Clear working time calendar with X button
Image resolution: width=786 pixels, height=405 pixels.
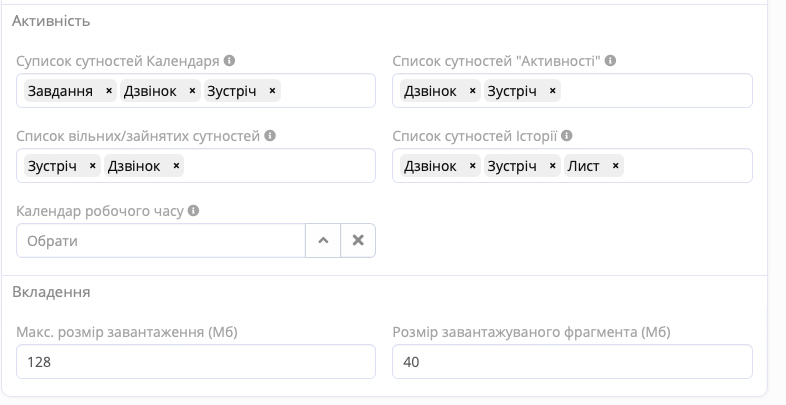[358, 241]
